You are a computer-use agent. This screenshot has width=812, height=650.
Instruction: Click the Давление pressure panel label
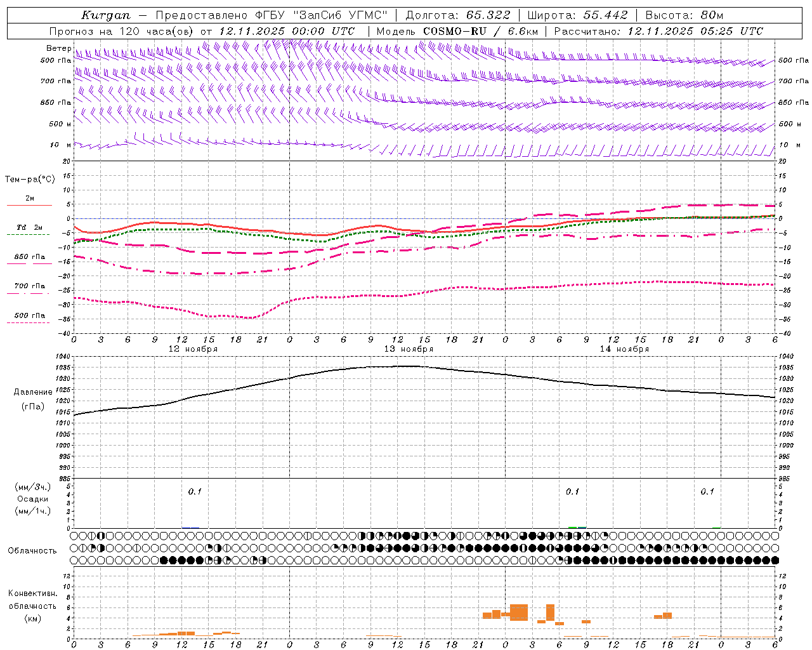33,392
